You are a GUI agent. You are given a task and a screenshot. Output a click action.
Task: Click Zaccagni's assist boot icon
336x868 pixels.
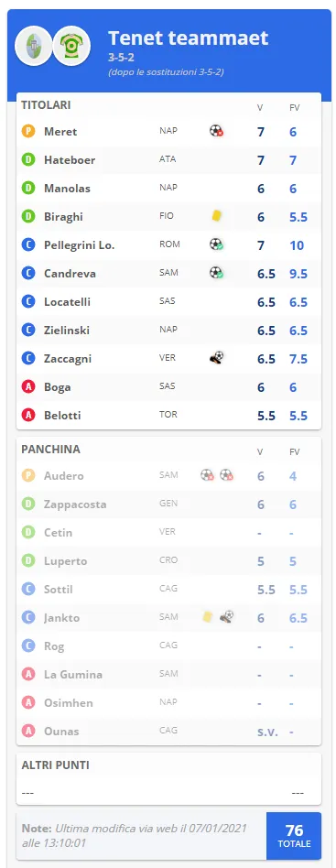(x=217, y=358)
